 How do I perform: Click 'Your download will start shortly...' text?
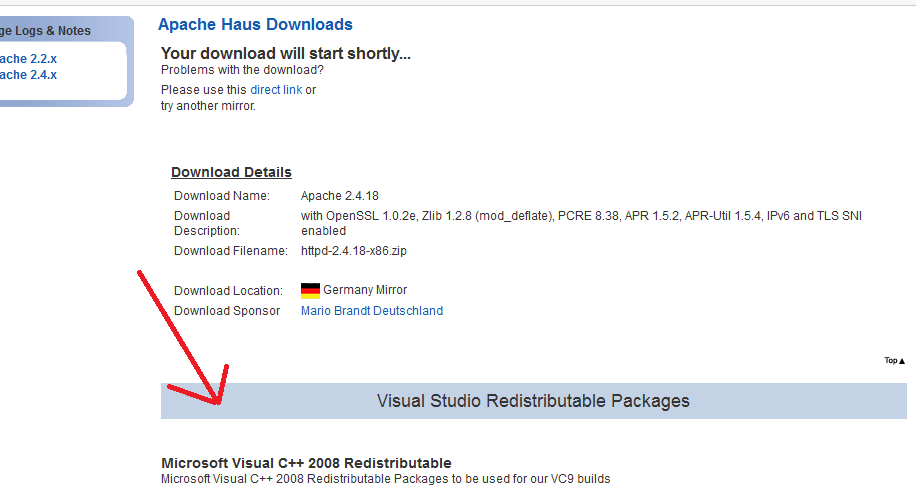click(286, 54)
